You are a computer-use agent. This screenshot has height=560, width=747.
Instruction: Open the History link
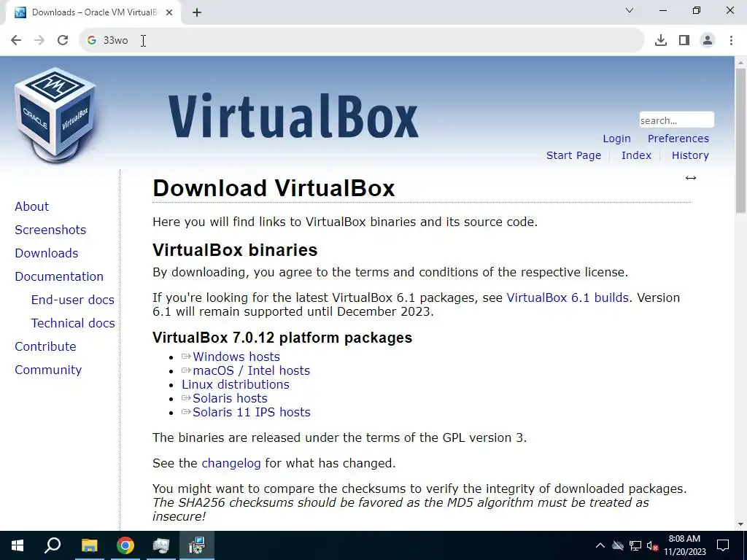[x=690, y=155]
